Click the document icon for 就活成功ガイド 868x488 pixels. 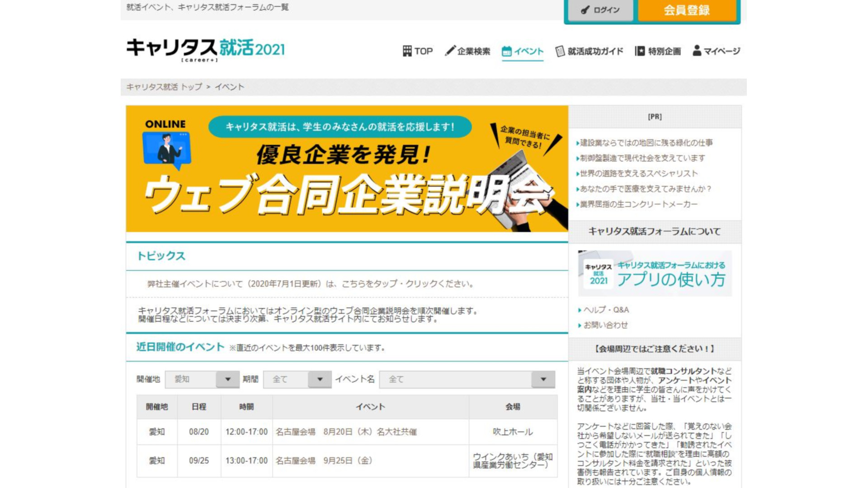(560, 51)
